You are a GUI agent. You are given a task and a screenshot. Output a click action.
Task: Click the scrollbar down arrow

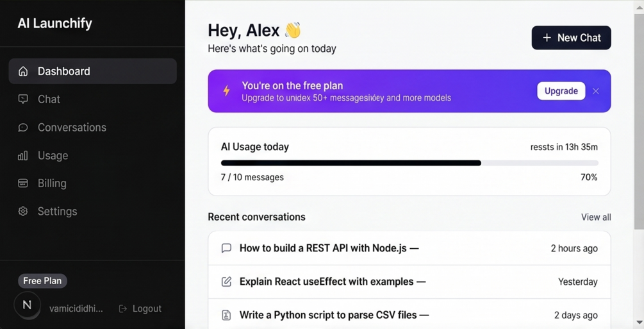[639, 322]
